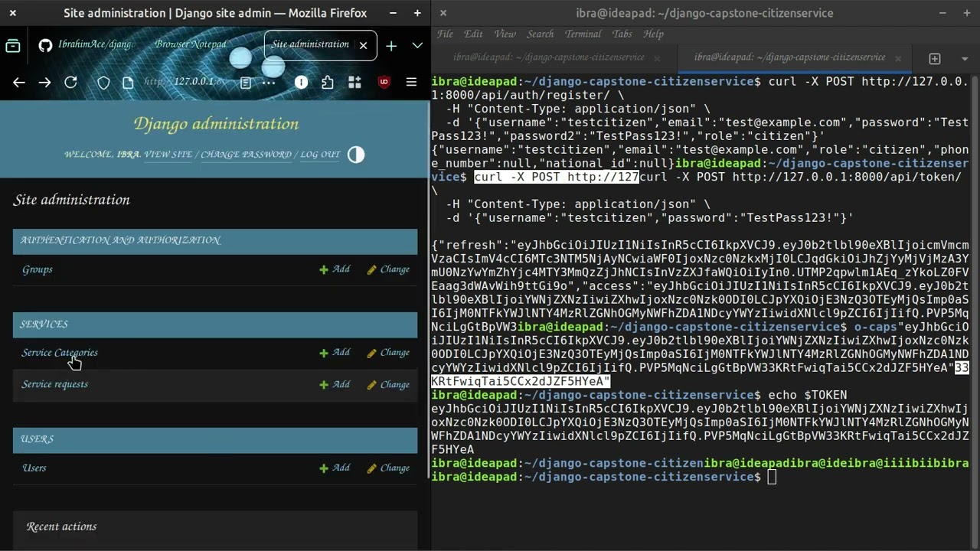Change Service Categories via pencil link
980x551 pixels.
(x=388, y=353)
